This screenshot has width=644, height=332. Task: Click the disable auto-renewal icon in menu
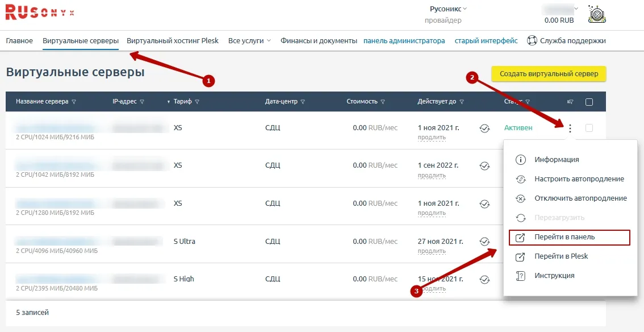(x=520, y=198)
